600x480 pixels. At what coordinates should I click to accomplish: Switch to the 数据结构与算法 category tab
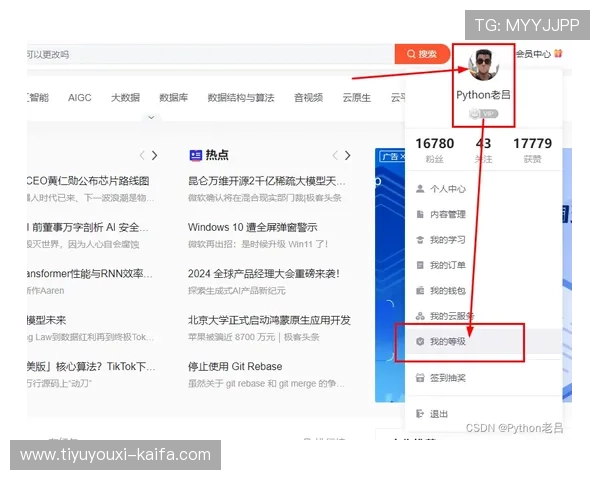(x=241, y=98)
